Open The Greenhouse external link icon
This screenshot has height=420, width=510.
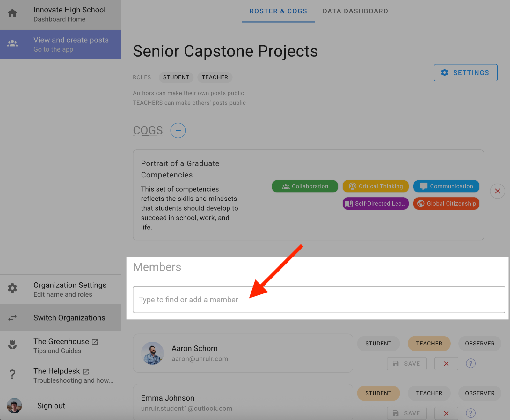click(x=95, y=342)
